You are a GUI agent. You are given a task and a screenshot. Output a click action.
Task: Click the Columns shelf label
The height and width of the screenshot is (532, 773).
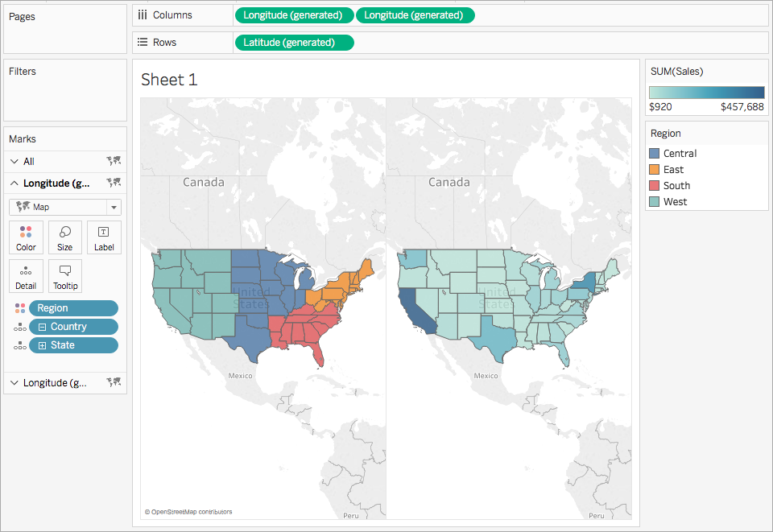point(174,14)
